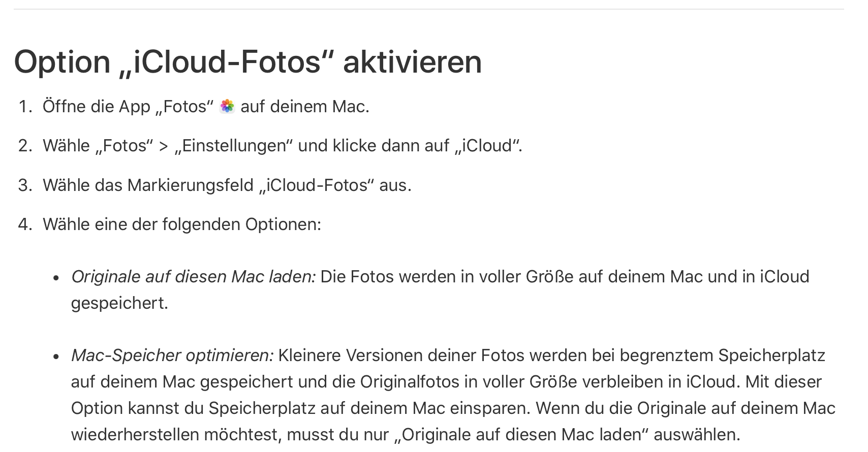Image resolution: width=868 pixels, height=452 pixels.
Task: Click the Photos app flower icon
Action: pyautogui.click(x=227, y=106)
